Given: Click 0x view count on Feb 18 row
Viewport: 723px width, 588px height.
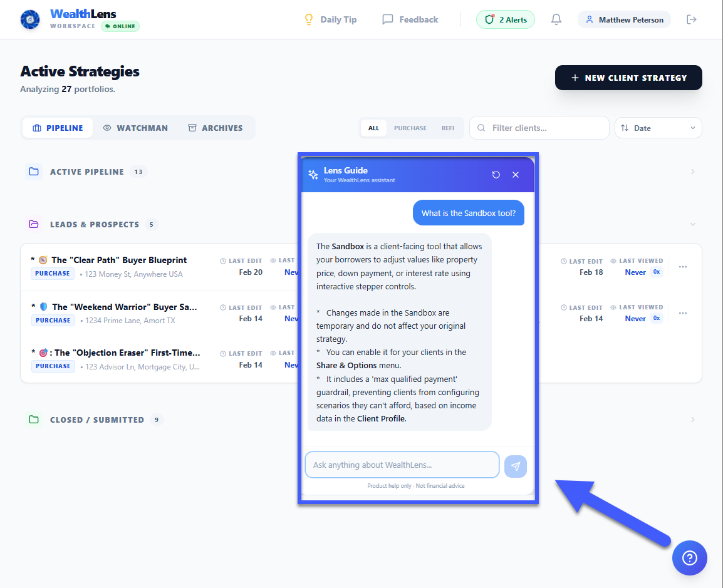Looking at the screenshot, I should (x=657, y=272).
